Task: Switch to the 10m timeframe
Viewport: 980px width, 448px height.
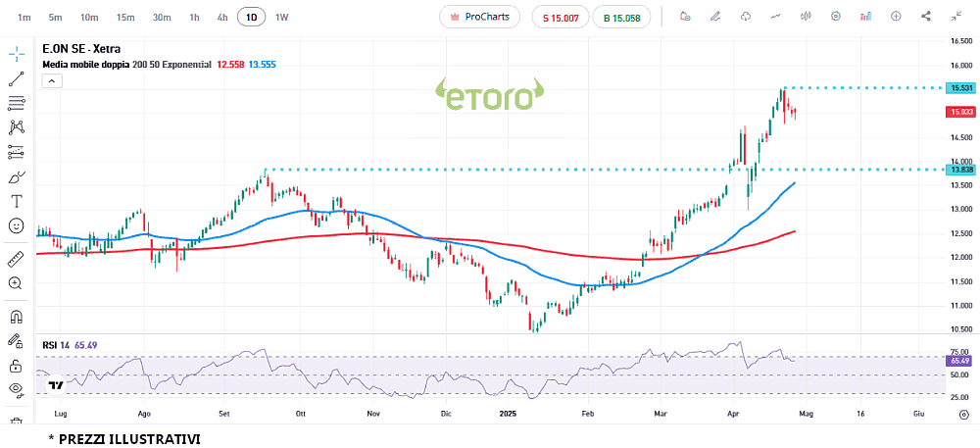Action: (x=89, y=17)
